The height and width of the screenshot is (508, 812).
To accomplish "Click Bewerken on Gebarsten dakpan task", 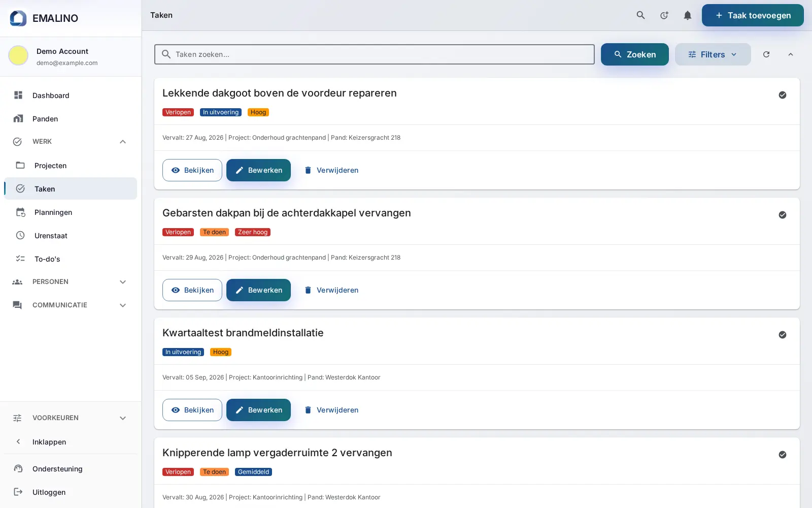I will [x=258, y=290].
